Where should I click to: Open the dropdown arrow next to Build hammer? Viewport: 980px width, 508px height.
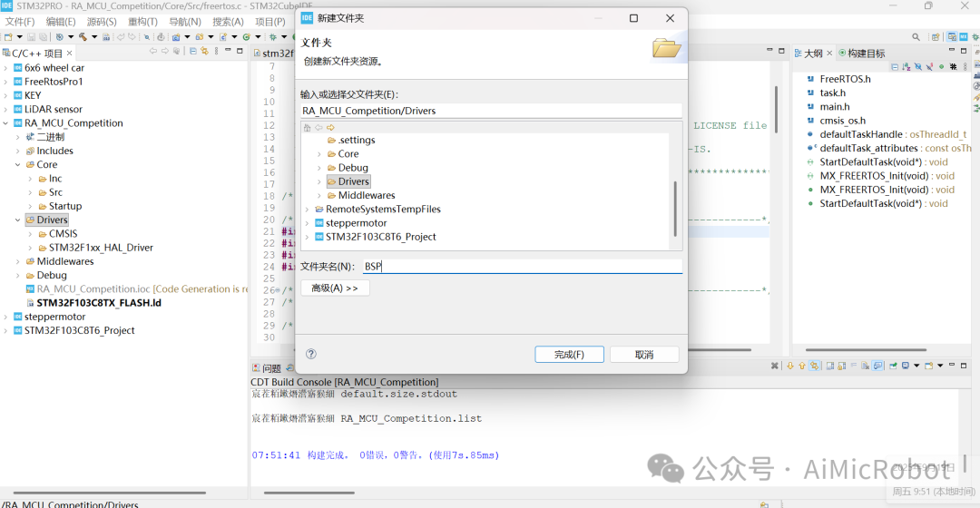(94, 37)
